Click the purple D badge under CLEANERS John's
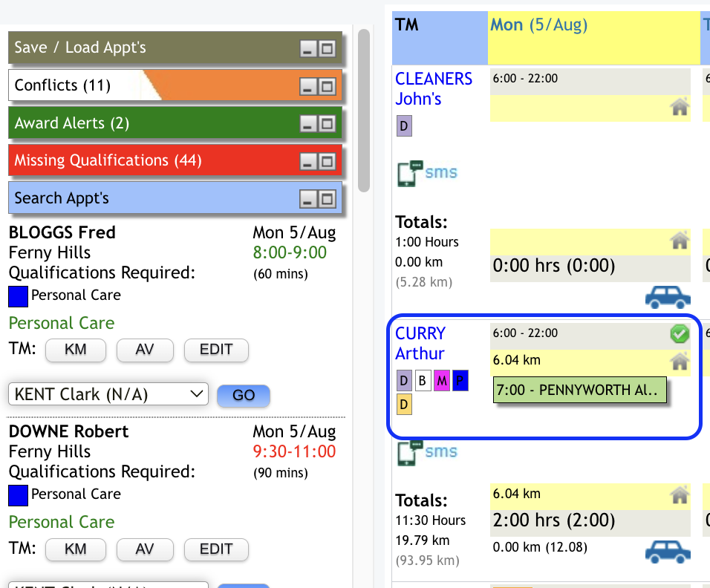710x588 pixels. 404,125
